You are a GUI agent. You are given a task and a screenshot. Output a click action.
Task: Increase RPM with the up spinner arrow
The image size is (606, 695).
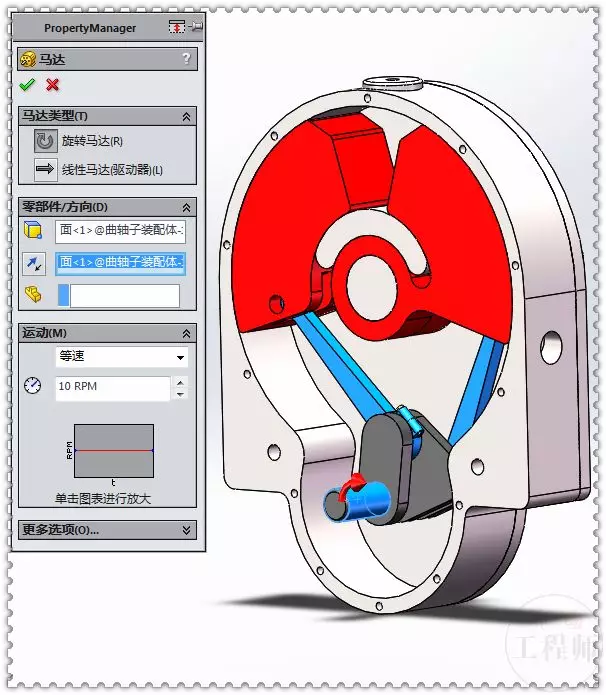[180, 383]
